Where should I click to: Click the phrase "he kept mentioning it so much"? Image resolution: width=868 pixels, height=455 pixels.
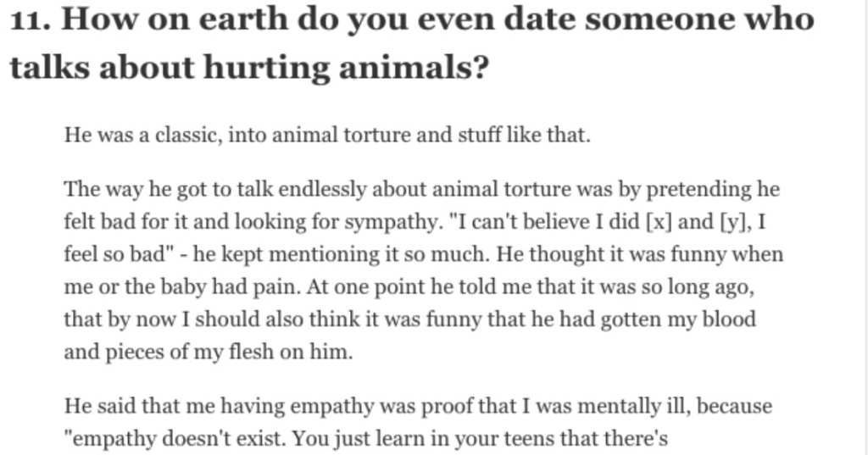[341, 255]
